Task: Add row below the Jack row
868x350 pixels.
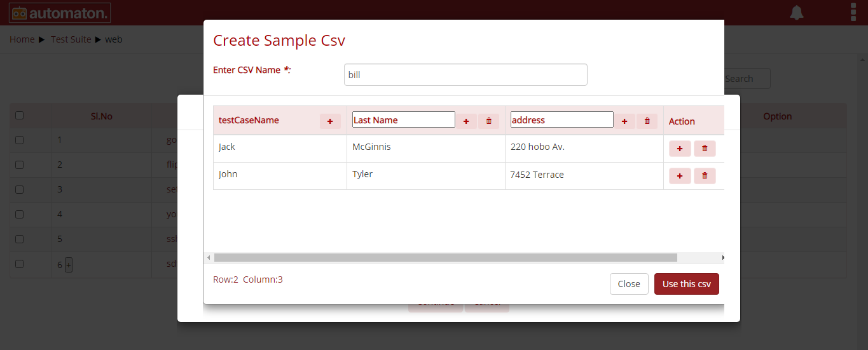Action: pyautogui.click(x=680, y=149)
